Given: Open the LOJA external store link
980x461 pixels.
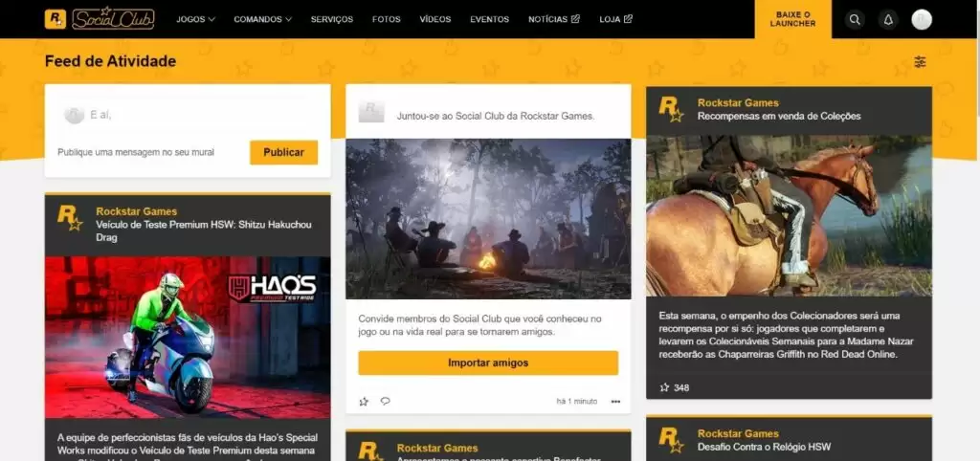Looking at the screenshot, I should point(615,19).
